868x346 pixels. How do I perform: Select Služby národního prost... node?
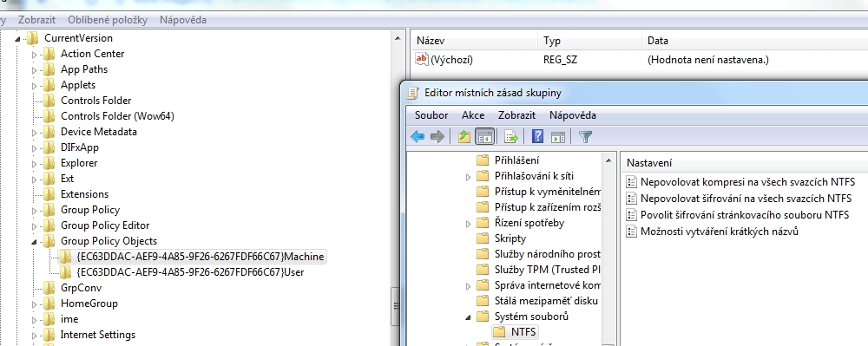(548, 254)
